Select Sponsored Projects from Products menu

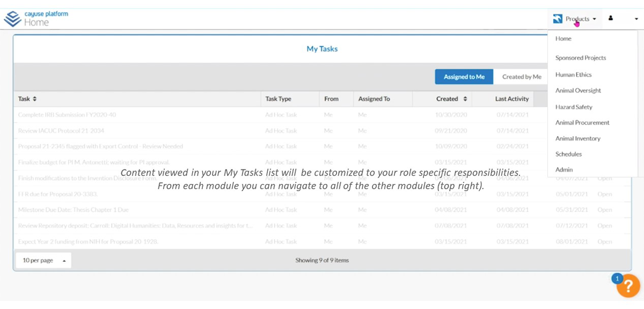580,58
